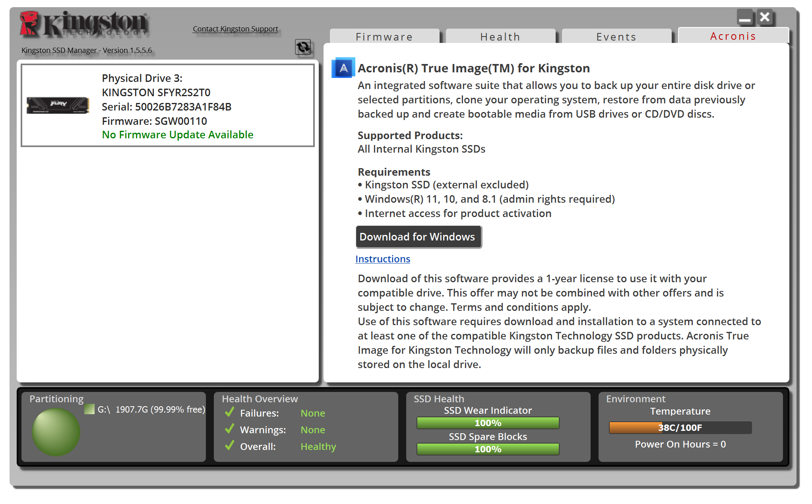812x504 pixels.
Task: Open the Contact Kingston Support link
Action: tap(235, 29)
